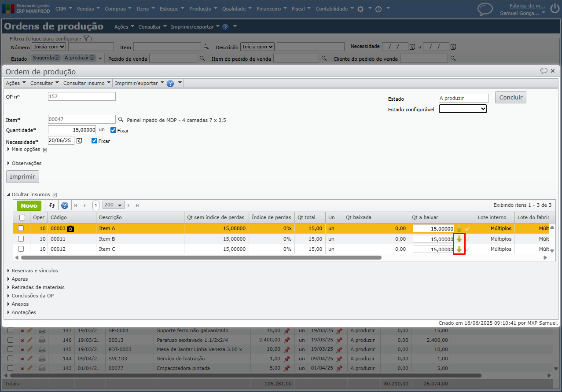This screenshot has width=562, height=392.
Task: Toggle the Fixar checkbox beside Necessidade
Action: 94,141
